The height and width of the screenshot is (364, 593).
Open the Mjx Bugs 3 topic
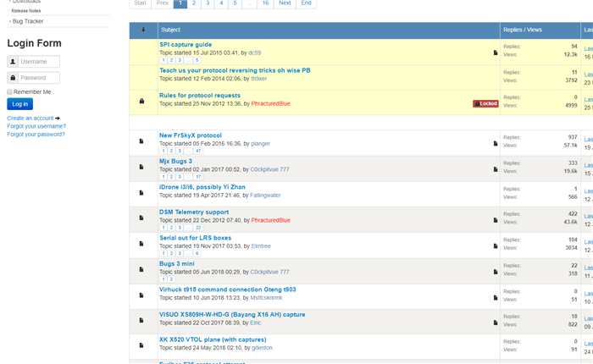point(175,161)
